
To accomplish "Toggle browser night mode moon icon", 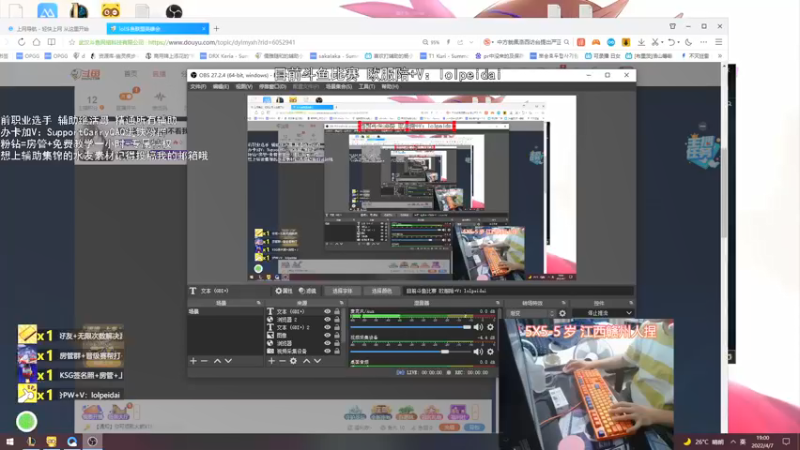I will pos(688,42).
